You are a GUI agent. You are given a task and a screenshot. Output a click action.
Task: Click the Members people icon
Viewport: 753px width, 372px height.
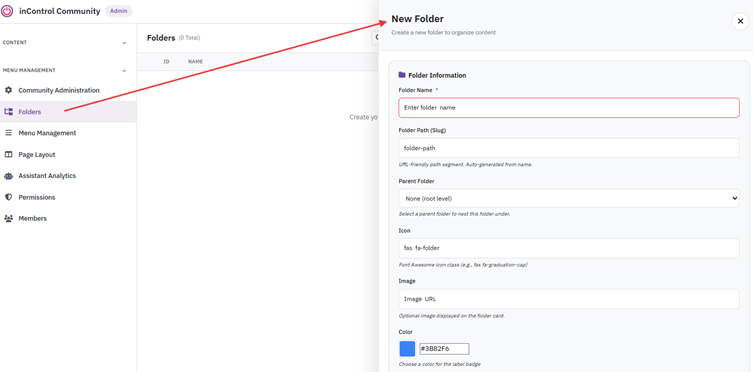(8, 218)
